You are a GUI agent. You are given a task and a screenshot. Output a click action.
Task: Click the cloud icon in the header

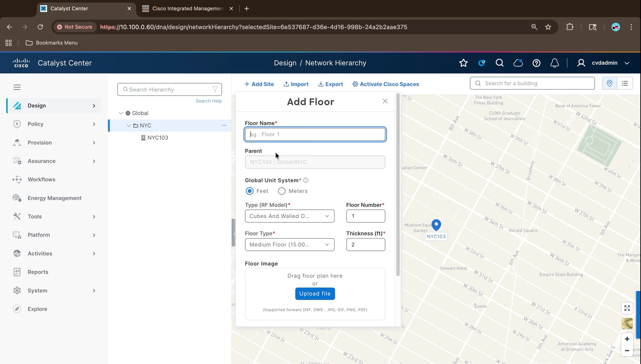click(x=518, y=63)
